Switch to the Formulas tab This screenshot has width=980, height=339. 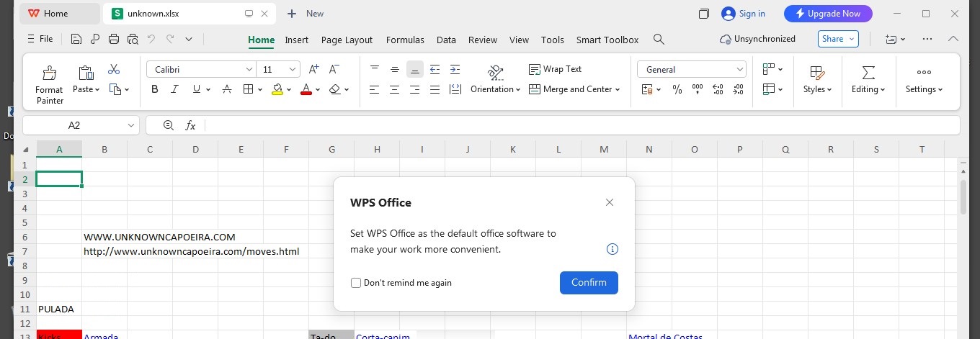pyautogui.click(x=405, y=40)
